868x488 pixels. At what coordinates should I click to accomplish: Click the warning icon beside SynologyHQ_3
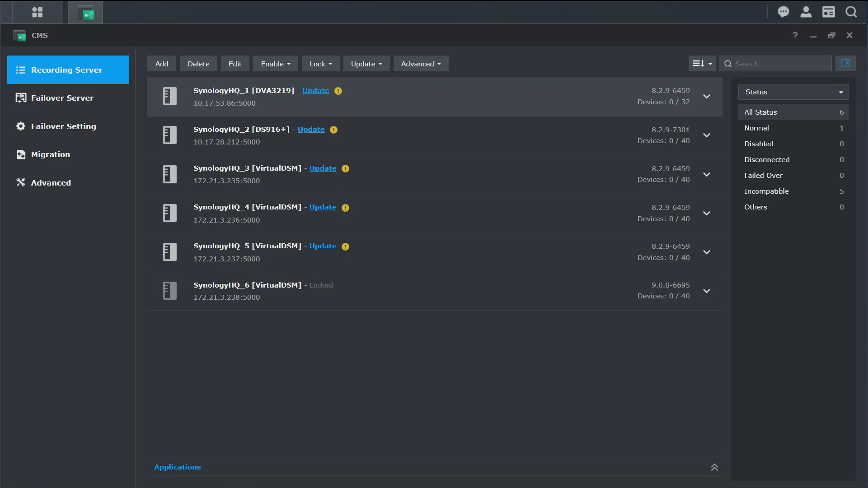tap(345, 168)
